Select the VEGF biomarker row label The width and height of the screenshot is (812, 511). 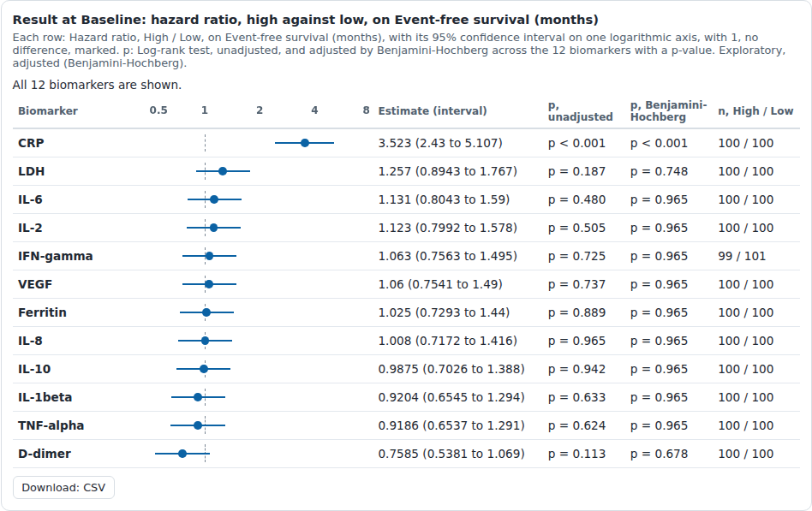coord(35,284)
